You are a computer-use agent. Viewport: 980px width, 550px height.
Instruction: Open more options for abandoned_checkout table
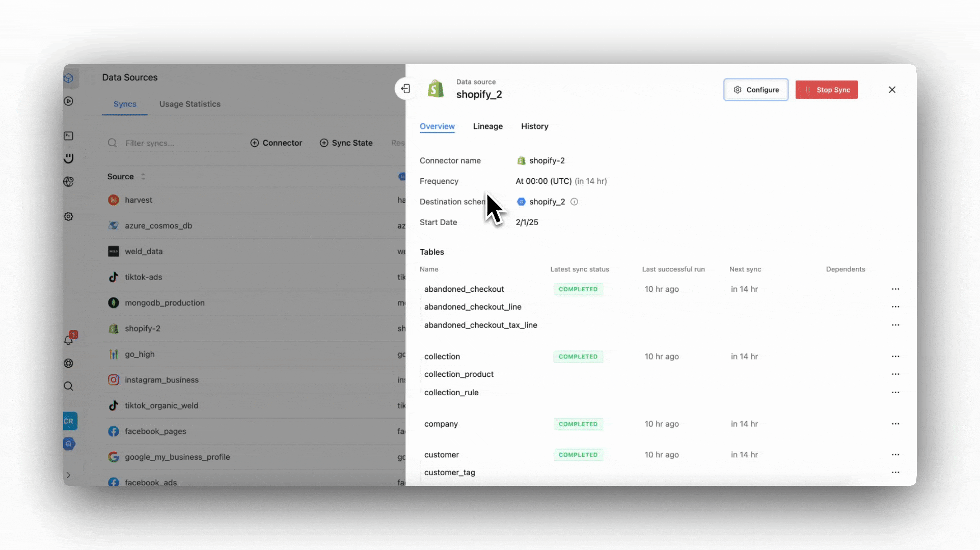[895, 289]
